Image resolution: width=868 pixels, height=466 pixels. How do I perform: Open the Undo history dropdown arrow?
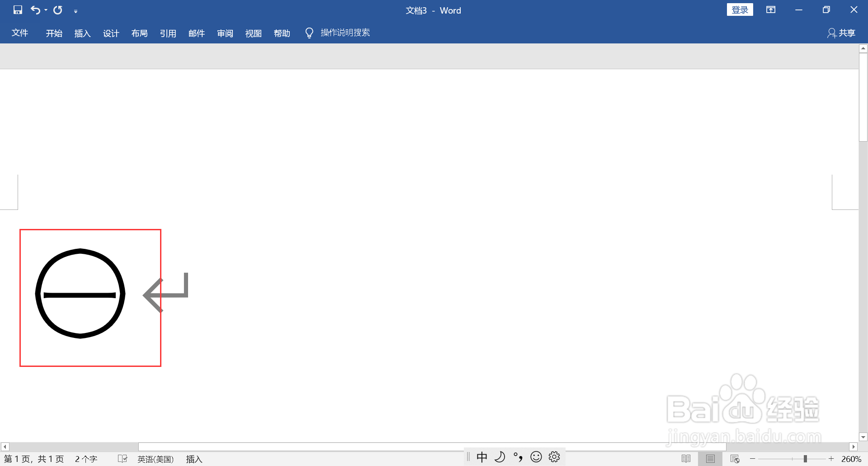46,10
